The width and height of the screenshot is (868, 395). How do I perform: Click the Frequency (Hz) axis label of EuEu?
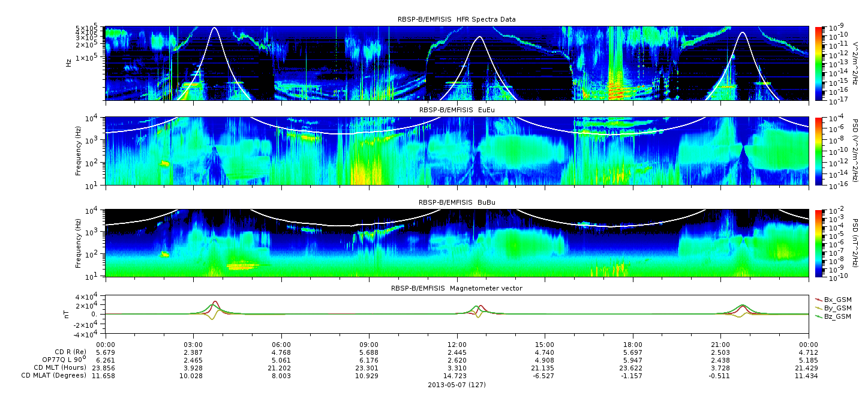tap(79, 151)
